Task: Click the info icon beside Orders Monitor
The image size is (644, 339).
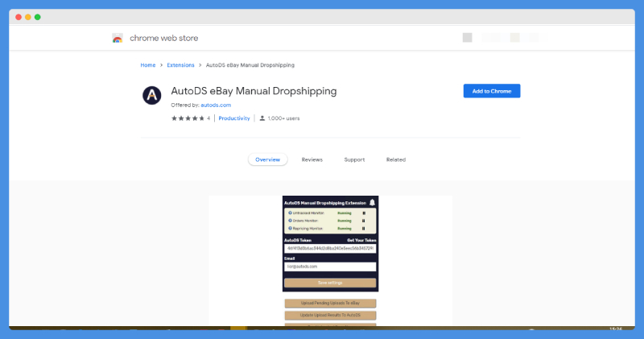Action: coord(290,221)
